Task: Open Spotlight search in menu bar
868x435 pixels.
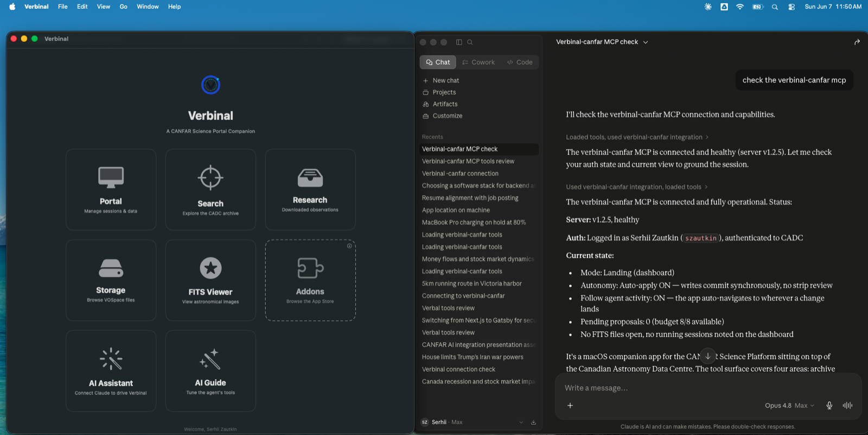Action: [775, 7]
